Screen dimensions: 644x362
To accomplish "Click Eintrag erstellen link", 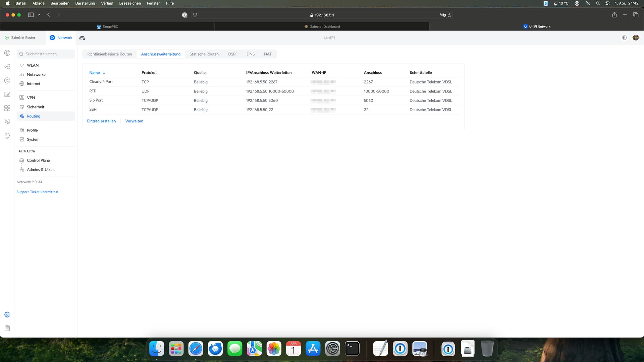I will (101, 121).
